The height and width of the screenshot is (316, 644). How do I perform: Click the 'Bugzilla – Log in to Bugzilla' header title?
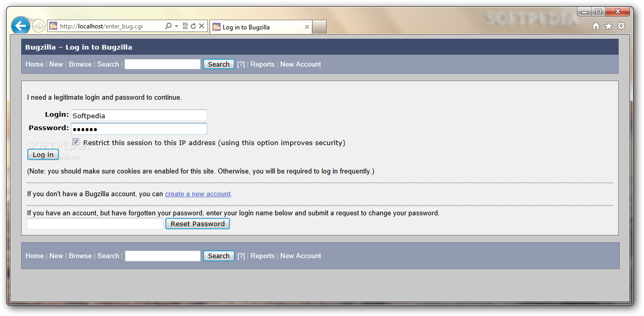(x=79, y=47)
